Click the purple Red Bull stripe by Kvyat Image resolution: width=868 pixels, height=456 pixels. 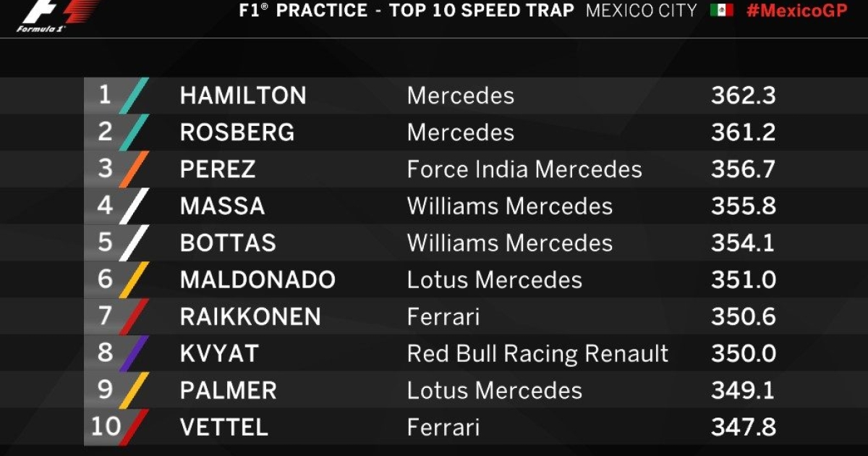pyautogui.click(x=134, y=353)
